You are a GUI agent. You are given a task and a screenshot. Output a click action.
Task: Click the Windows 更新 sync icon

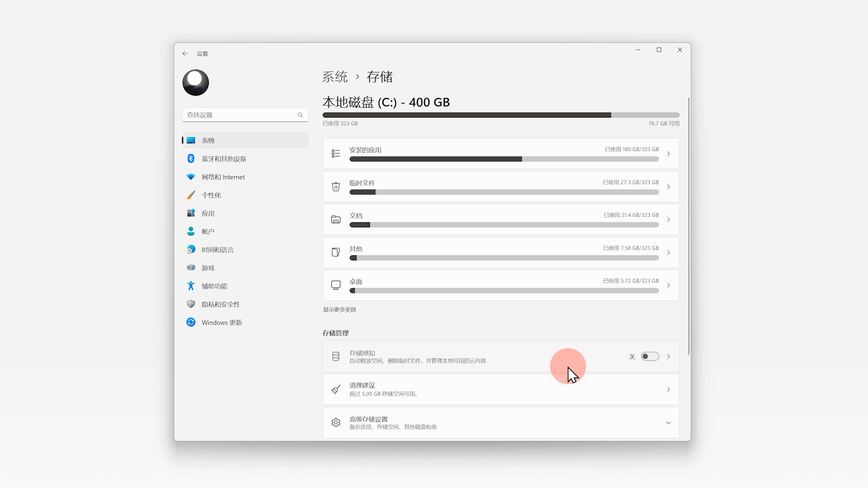pos(191,322)
